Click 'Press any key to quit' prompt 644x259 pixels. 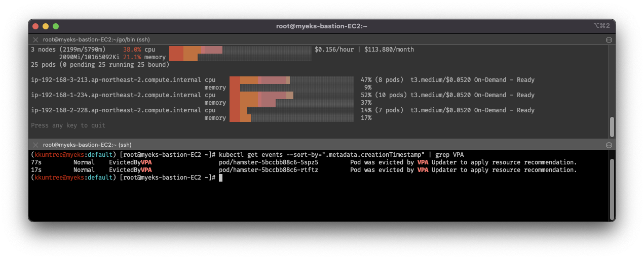click(x=68, y=125)
